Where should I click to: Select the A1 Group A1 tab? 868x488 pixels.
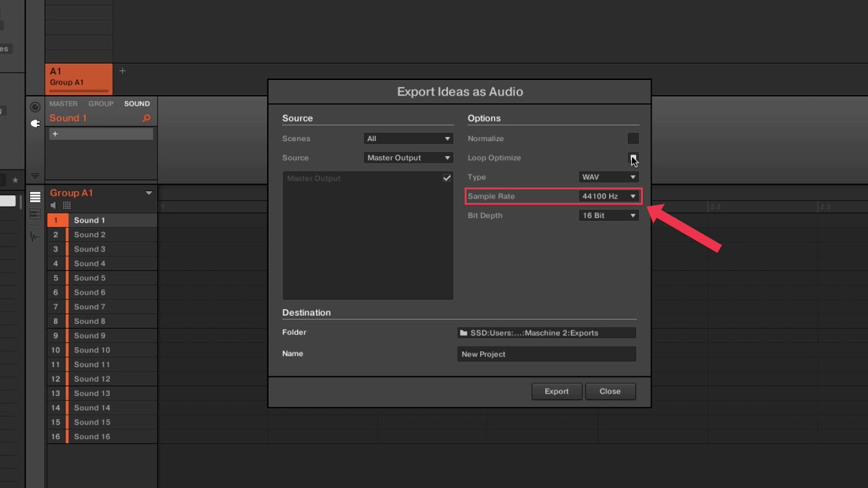tap(79, 79)
